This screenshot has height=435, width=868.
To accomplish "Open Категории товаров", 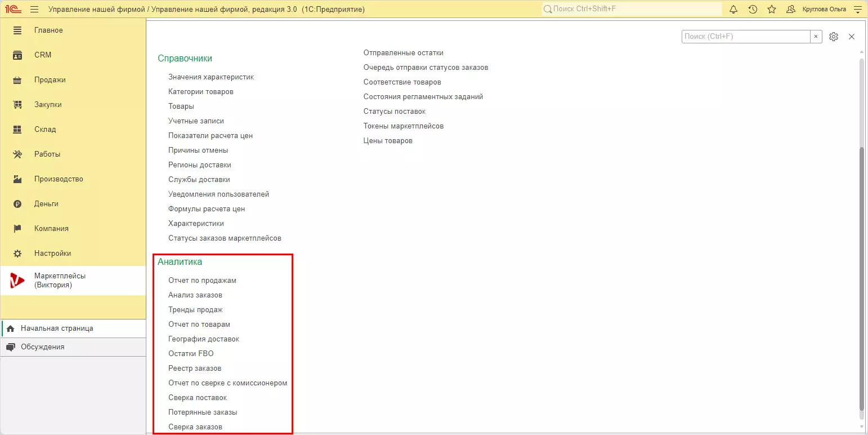I will (201, 92).
